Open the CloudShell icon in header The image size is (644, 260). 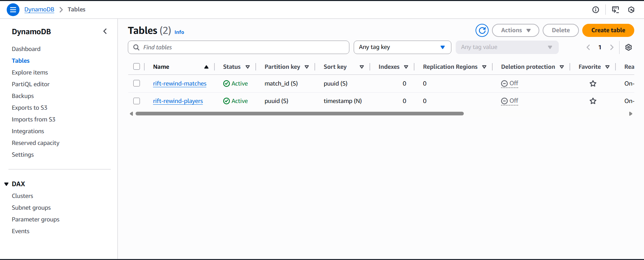click(x=615, y=10)
